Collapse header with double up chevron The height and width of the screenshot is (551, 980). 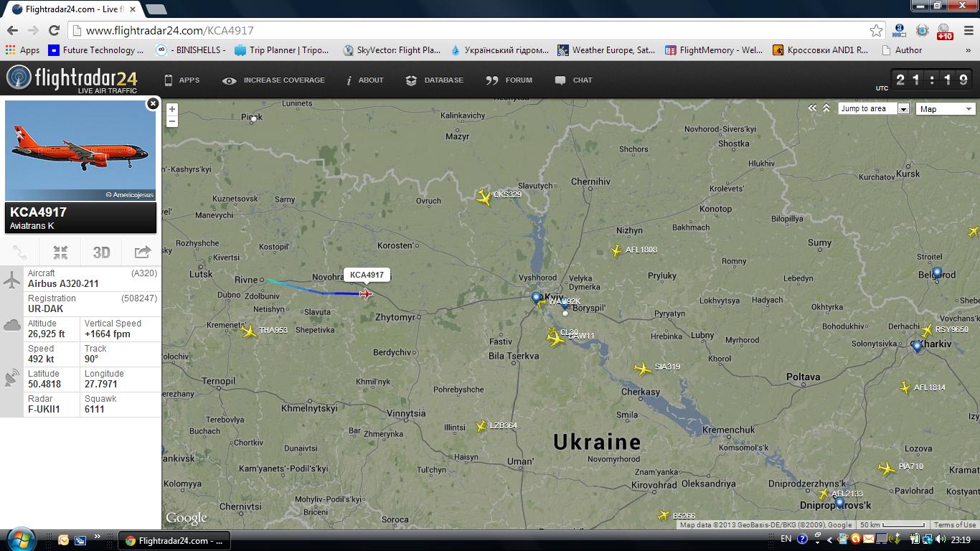tap(826, 108)
